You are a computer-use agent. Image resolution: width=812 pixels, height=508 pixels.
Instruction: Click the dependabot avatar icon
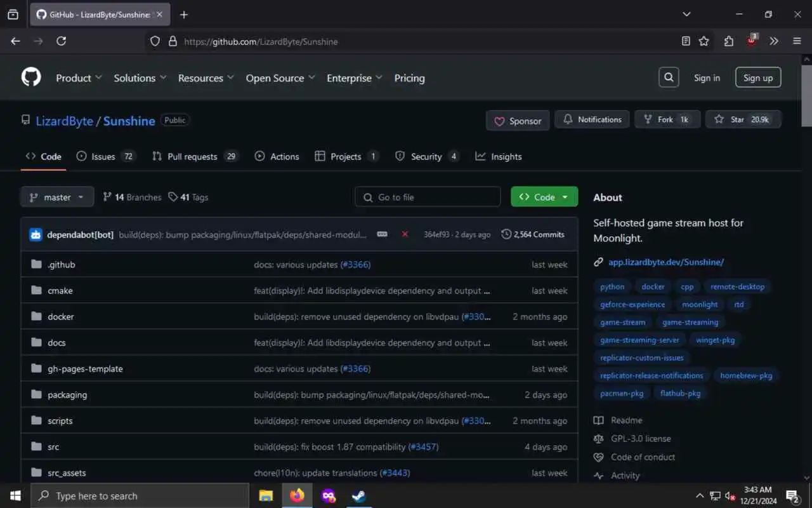coord(36,234)
